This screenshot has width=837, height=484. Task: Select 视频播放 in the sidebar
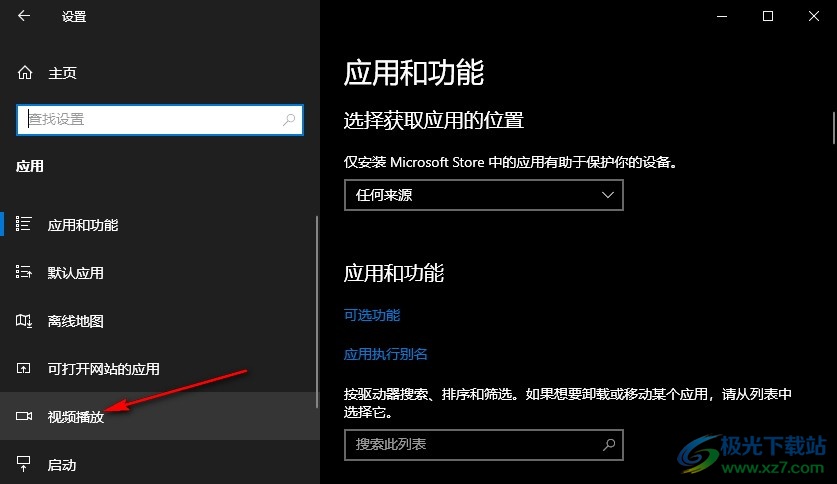click(160, 416)
